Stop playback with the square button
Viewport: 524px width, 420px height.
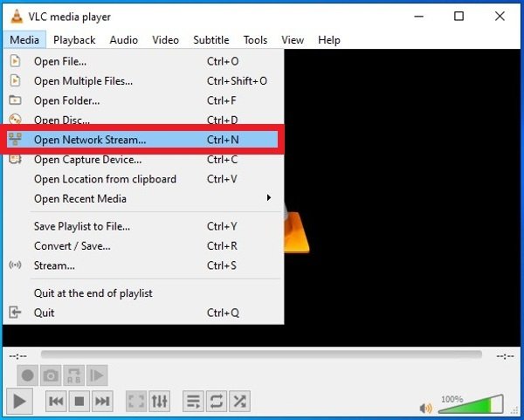coord(79,401)
